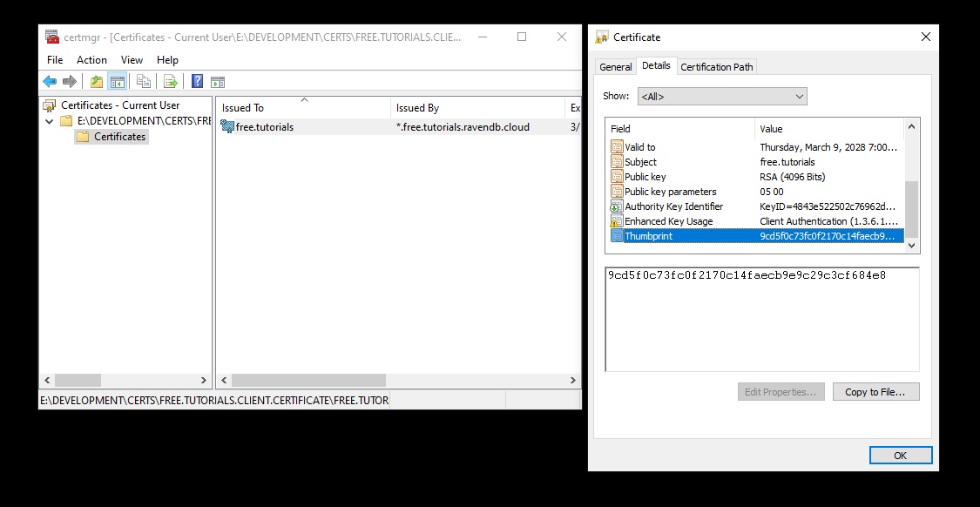Click the Authority Key Identifier extension icon
980x507 pixels.
[617, 206]
